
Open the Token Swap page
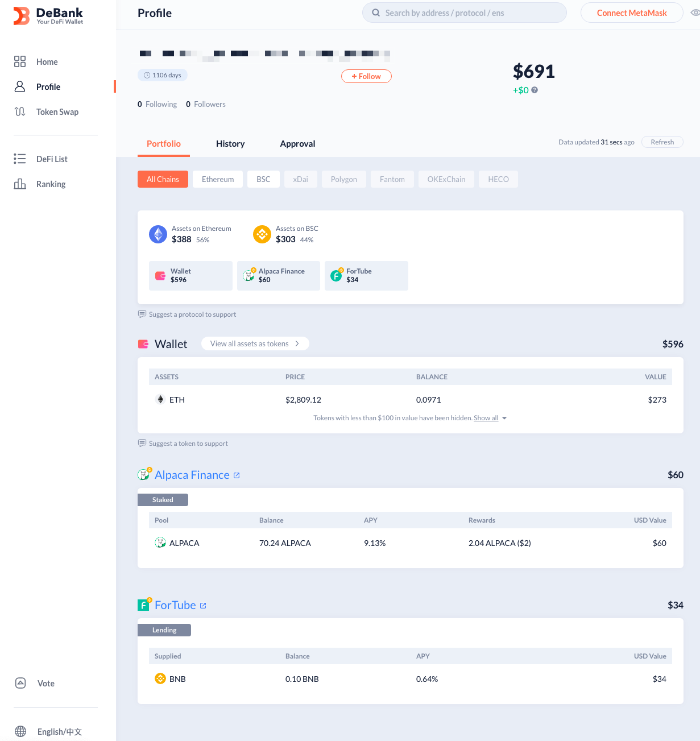tap(57, 112)
